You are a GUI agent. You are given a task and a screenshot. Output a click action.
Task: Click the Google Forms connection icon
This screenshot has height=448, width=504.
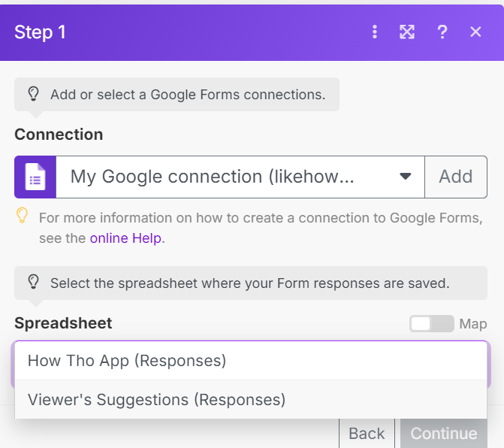click(35, 177)
